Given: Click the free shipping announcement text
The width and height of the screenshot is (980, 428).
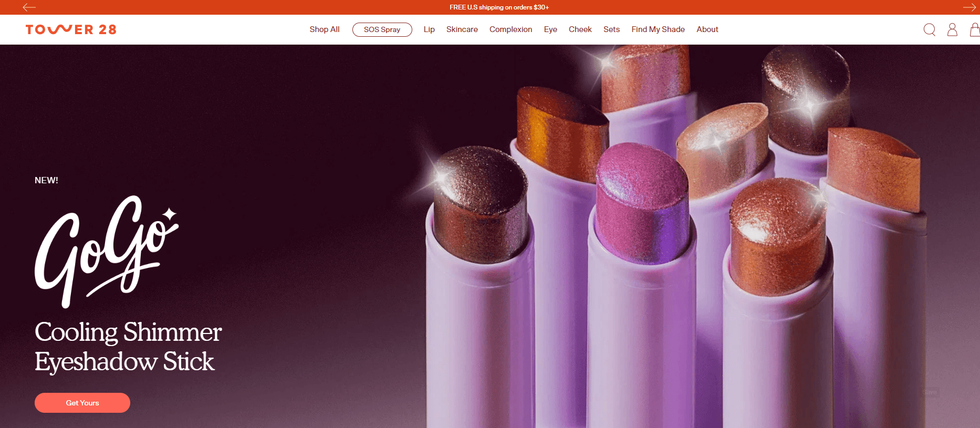Looking at the screenshot, I should [x=499, y=7].
